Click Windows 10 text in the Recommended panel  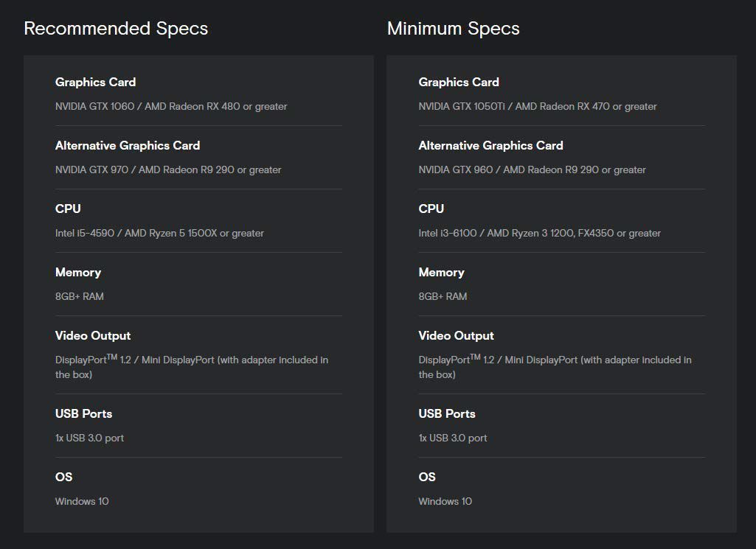click(81, 501)
